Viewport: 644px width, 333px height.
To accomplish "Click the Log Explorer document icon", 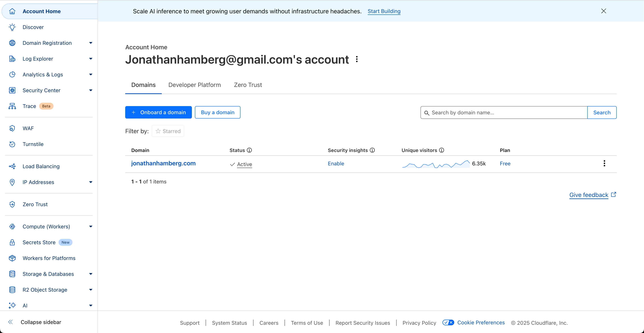I will (12, 59).
